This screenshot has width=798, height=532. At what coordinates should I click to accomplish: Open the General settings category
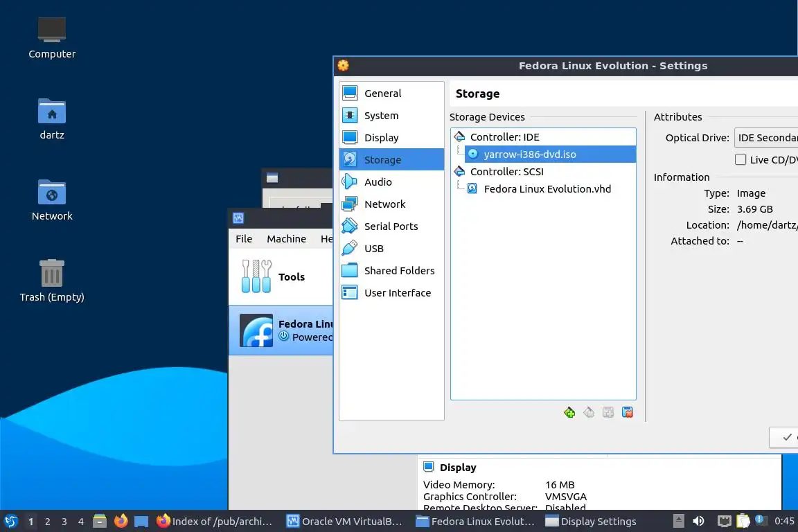tap(391, 93)
